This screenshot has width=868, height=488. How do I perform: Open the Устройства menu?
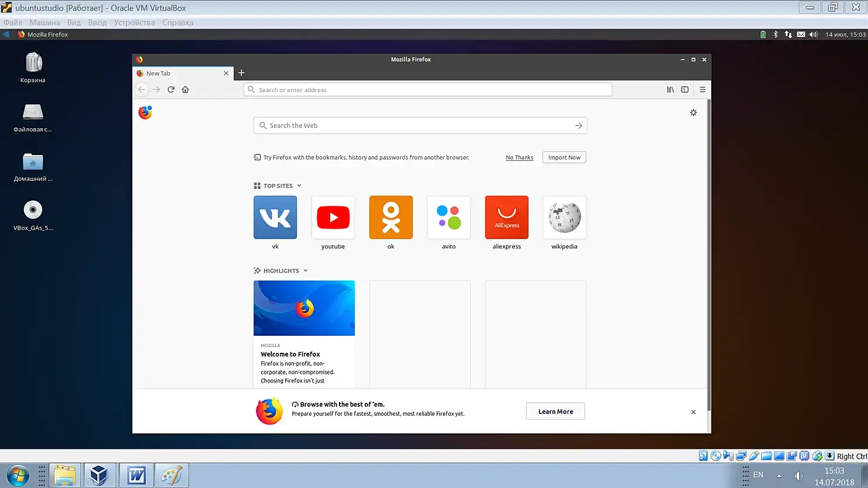[134, 23]
